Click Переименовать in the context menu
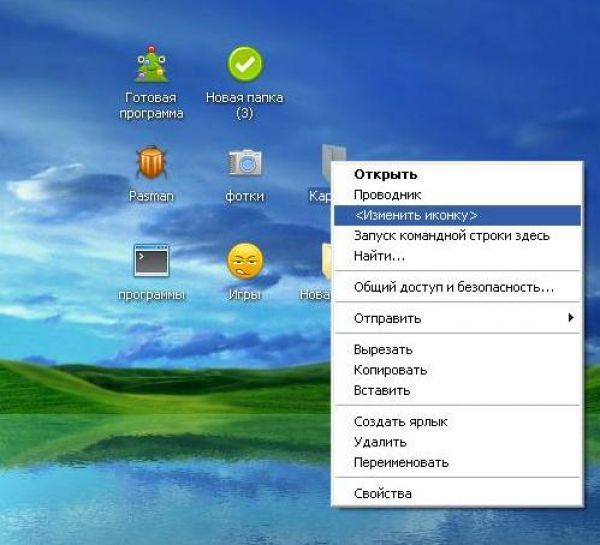 [458, 462]
